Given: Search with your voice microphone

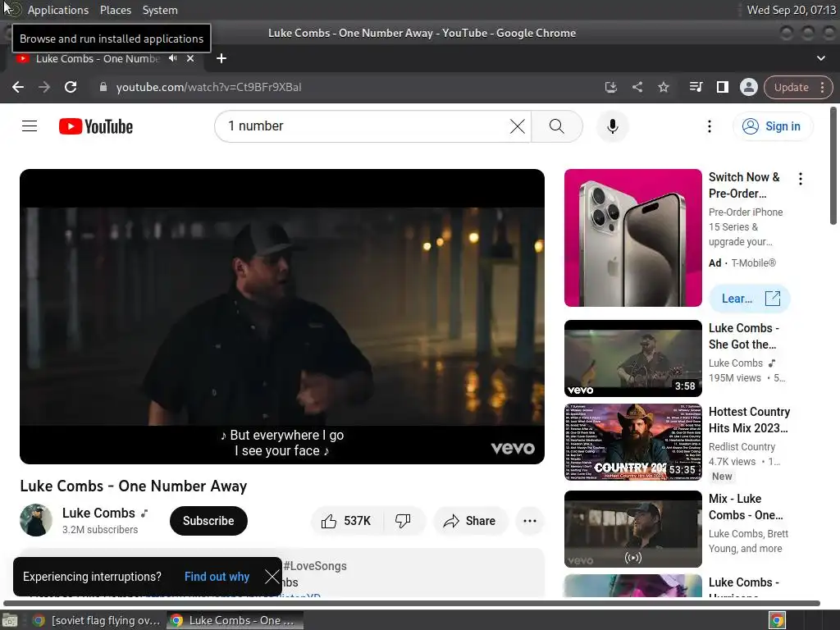Looking at the screenshot, I should click(612, 126).
